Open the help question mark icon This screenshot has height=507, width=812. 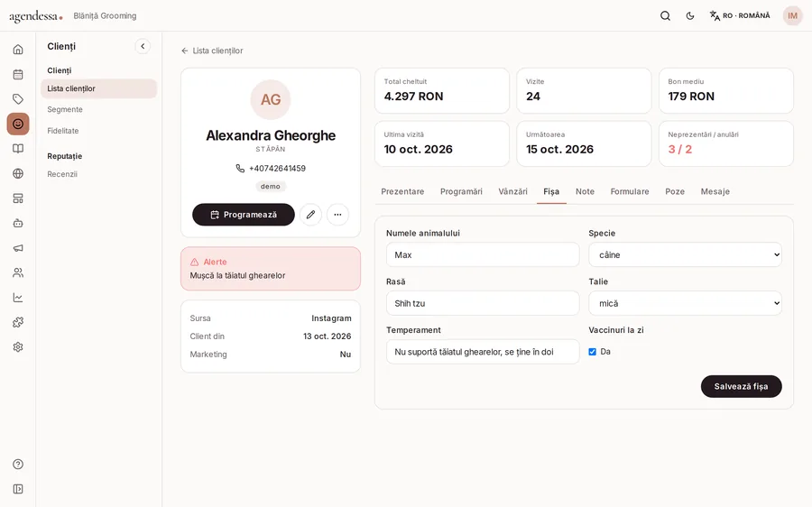tap(18, 464)
